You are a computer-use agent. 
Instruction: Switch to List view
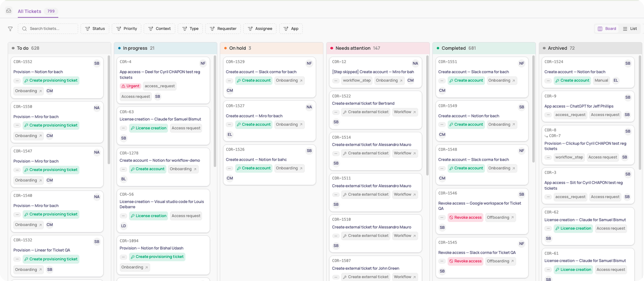point(630,29)
